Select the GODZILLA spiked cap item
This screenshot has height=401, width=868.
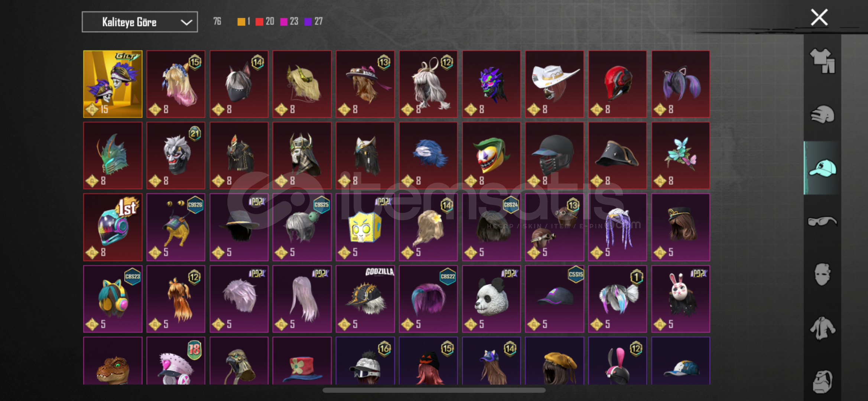pyautogui.click(x=365, y=299)
